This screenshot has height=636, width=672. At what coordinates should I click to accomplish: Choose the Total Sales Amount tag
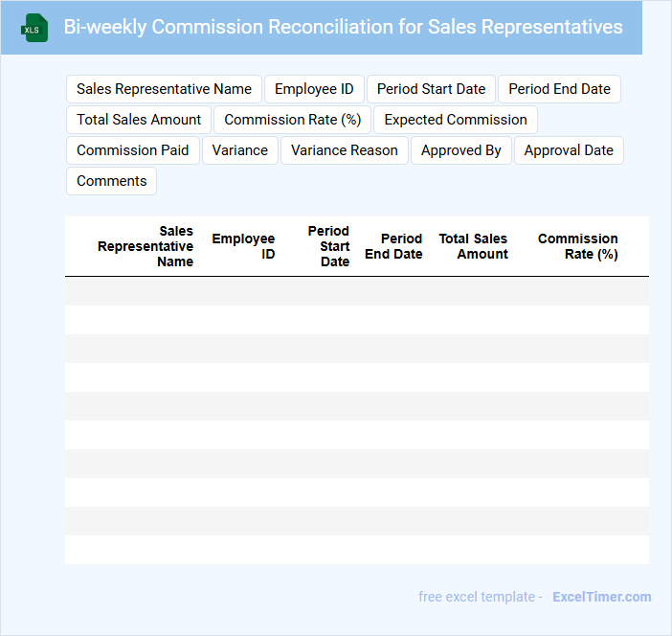click(x=139, y=120)
